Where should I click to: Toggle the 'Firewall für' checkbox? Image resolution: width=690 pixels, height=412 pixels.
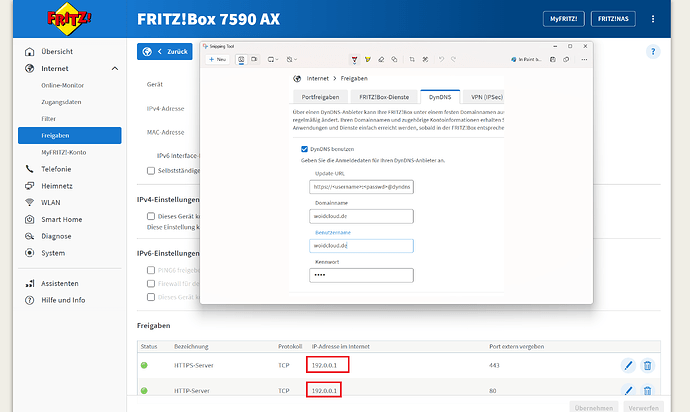[x=151, y=283]
